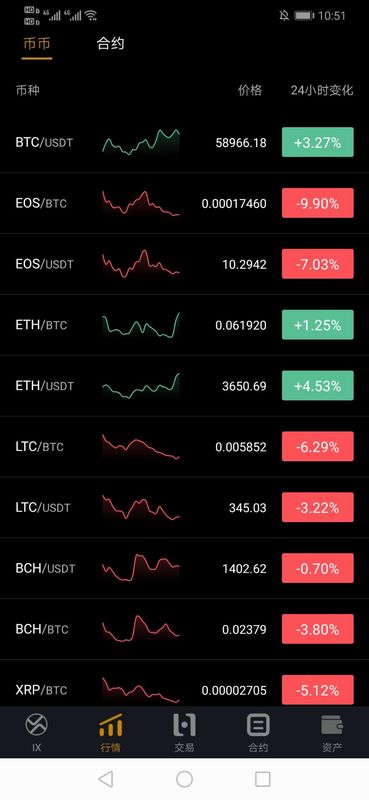Image resolution: width=369 pixels, height=800 pixels.
Task: Click the +3.27% BTC/USDT change badge
Action: 317,142
